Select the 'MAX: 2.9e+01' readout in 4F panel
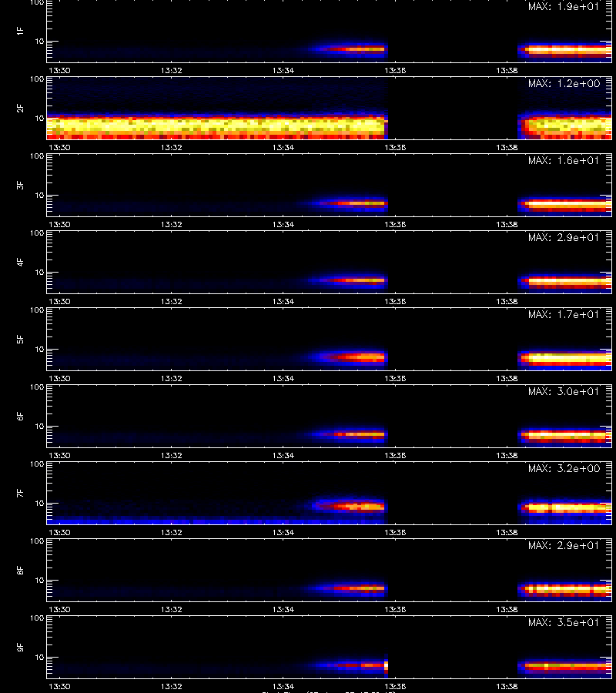 (x=564, y=237)
